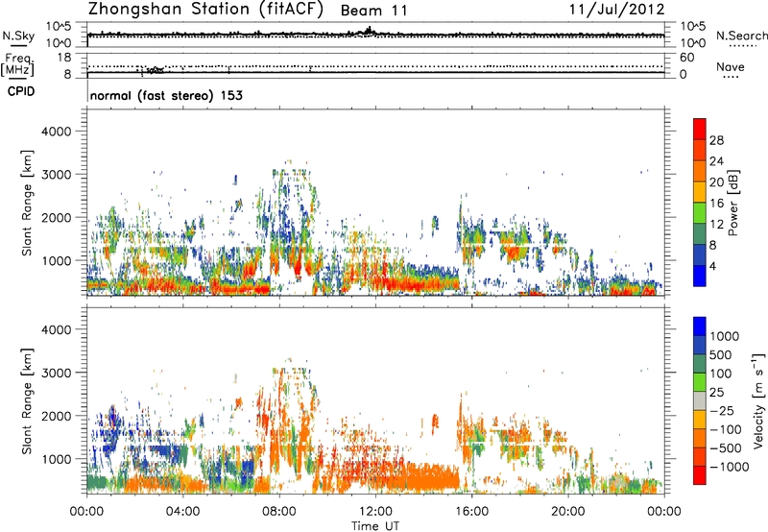Viewport: 768px width, 532px height.
Task: Click the '08:00' time tick label
Action: pos(279,512)
